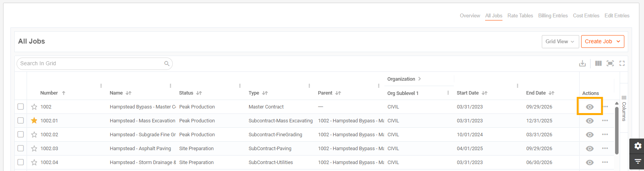
Task: Open the Billing Entries tab
Action: 553,16
